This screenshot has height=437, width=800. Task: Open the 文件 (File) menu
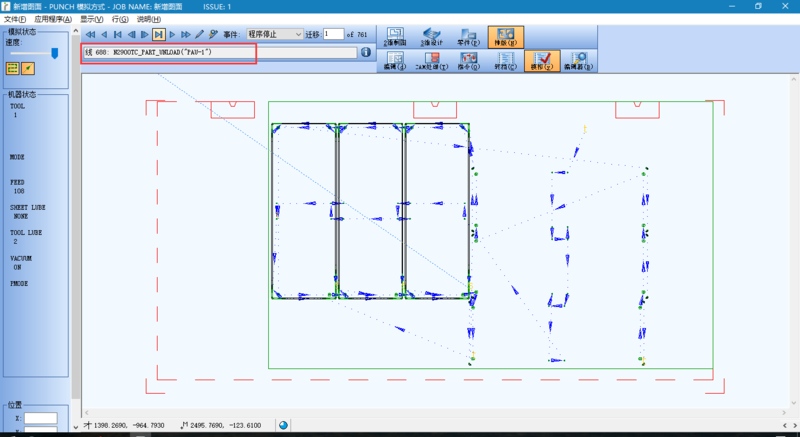[x=14, y=19]
